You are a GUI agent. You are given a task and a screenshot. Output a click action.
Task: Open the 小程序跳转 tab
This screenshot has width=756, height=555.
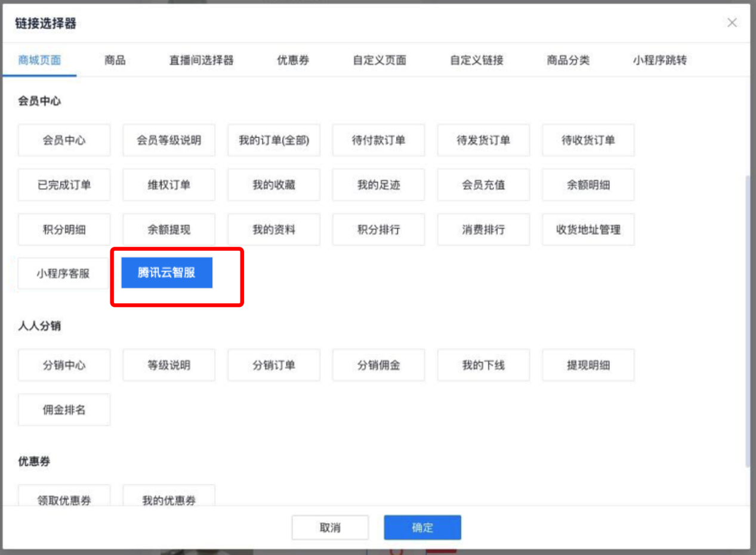tap(660, 60)
